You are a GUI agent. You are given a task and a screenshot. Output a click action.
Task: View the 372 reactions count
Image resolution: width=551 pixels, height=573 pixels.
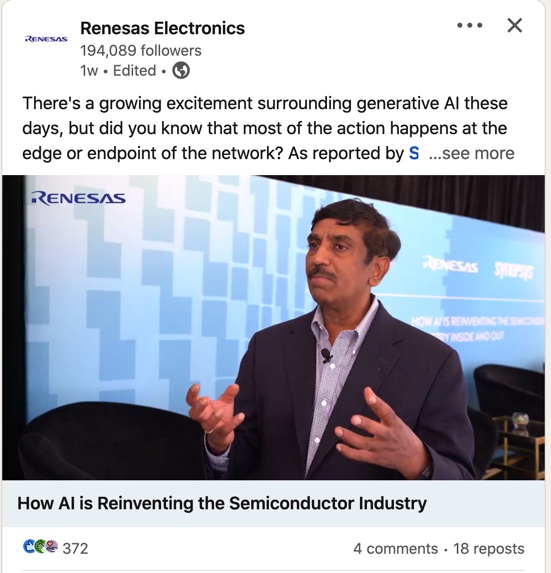[x=75, y=549]
